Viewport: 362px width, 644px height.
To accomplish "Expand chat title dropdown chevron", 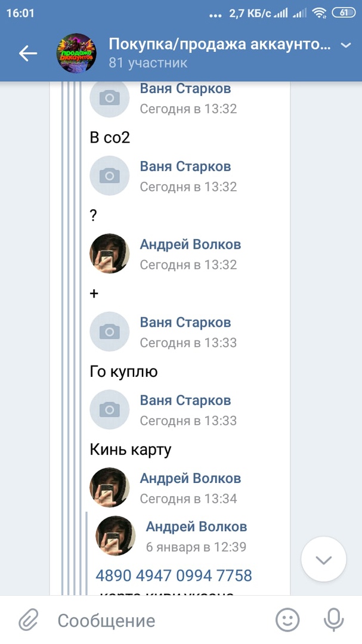I will (x=345, y=45).
